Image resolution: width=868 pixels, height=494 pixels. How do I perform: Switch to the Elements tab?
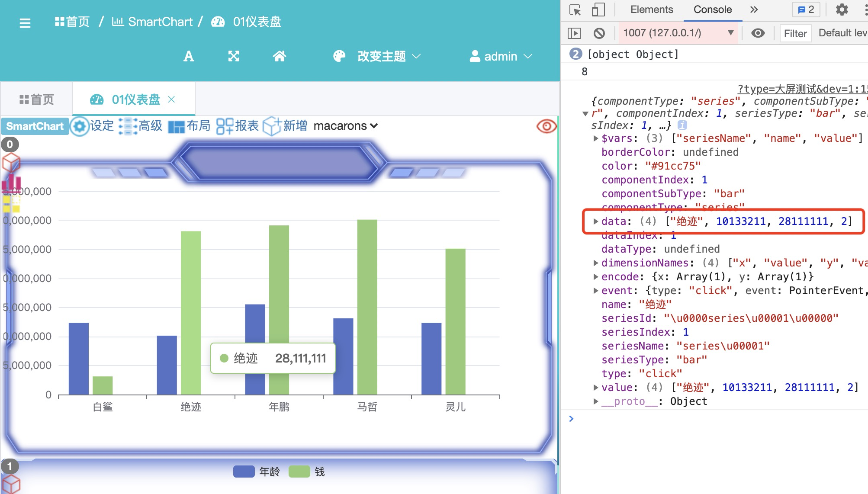point(651,10)
